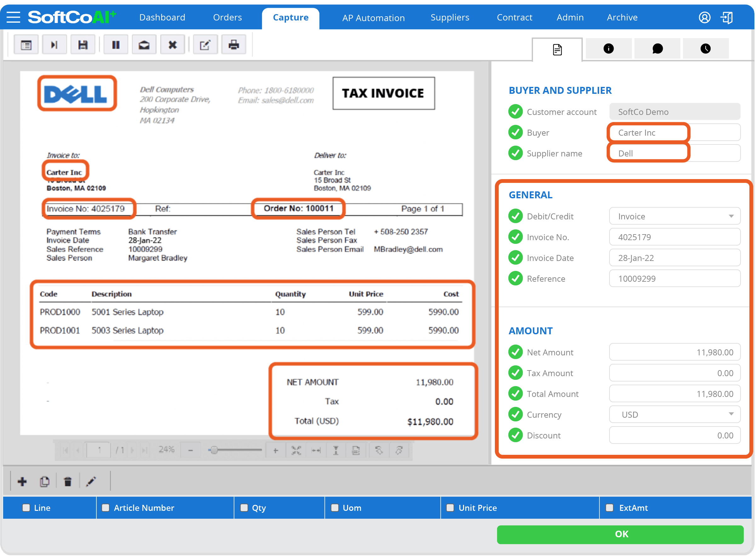Click the trash delete line icon
The width and height of the screenshot is (756, 559).
[x=68, y=481]
